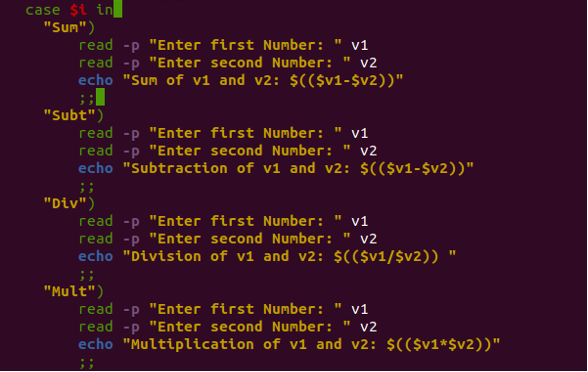Click the ;; terminator under Multiplication echo

87,363
